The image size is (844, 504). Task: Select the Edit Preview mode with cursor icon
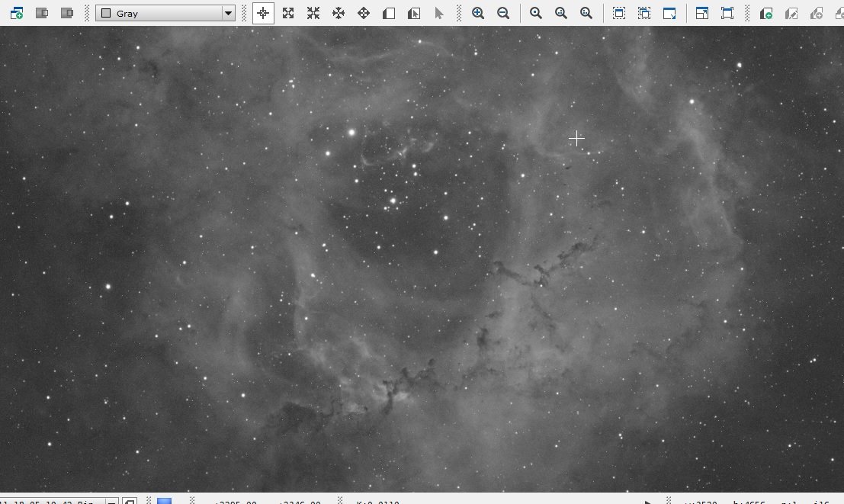pos(414,13)
